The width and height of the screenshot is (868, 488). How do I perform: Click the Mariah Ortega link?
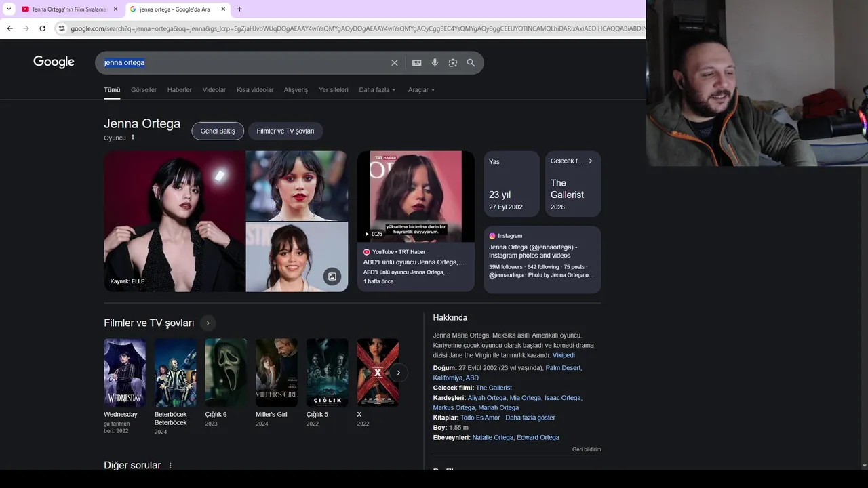498,408
